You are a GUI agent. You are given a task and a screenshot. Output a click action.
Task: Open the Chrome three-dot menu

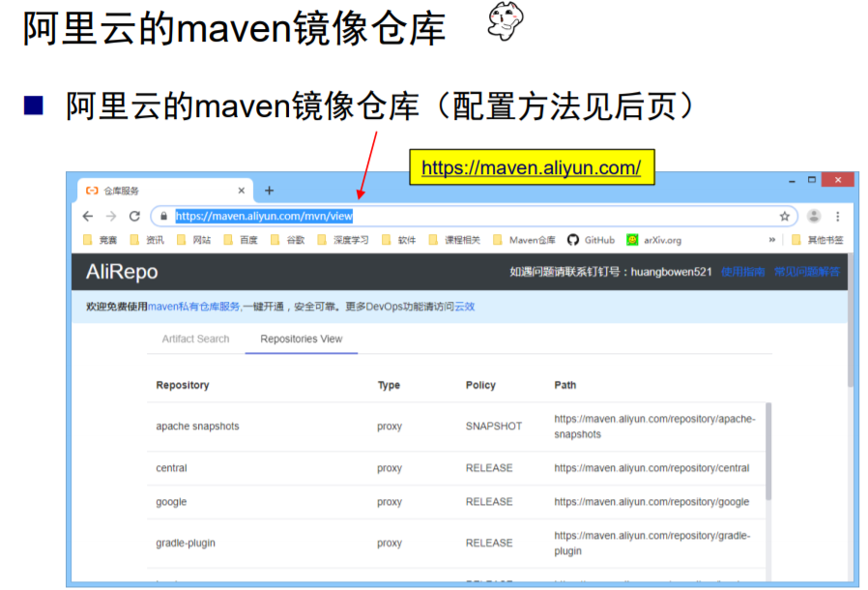click(835, 216)
